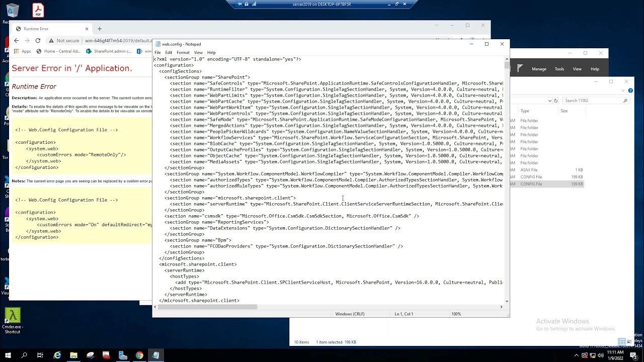Expand the File Explorer ribbon chevron

(624, 90)
